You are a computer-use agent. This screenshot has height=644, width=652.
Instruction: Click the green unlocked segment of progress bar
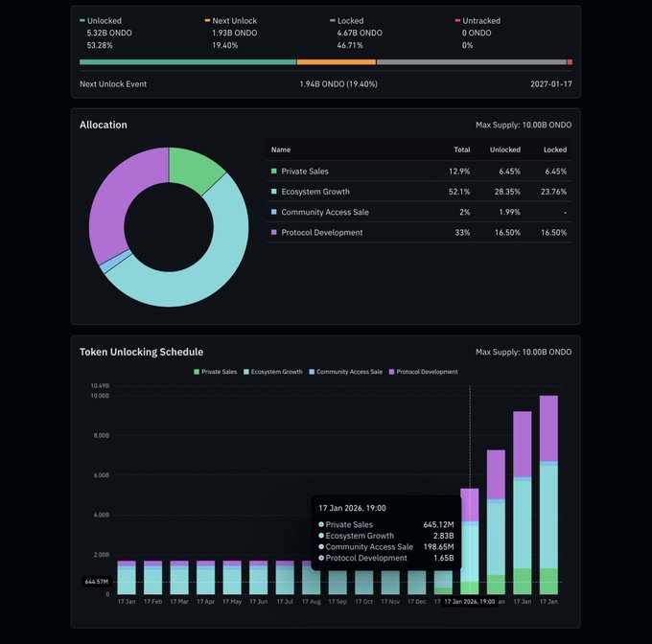click(188, 62)
